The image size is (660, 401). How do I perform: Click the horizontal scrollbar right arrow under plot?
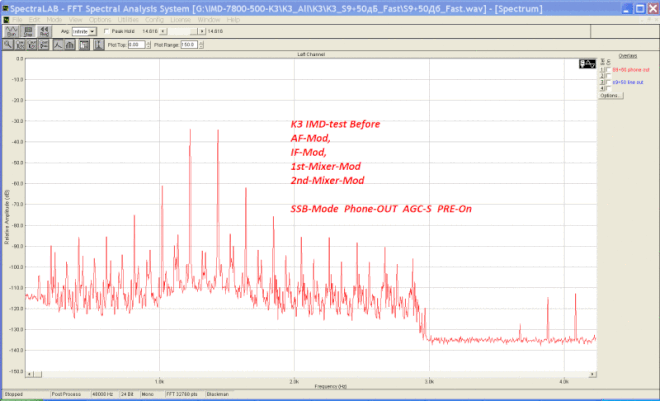point(592,374)
